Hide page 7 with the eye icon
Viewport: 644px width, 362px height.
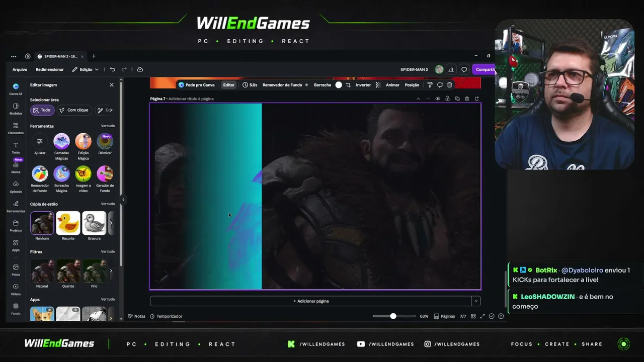point(438,99)
